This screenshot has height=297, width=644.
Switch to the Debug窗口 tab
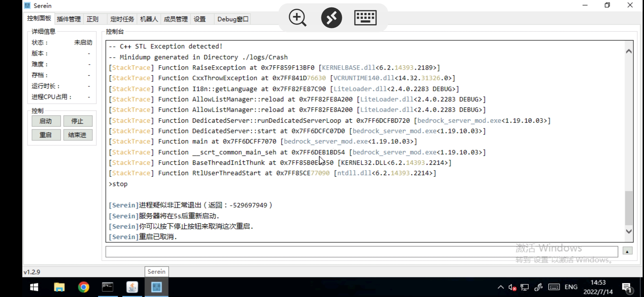coord(232,19)
